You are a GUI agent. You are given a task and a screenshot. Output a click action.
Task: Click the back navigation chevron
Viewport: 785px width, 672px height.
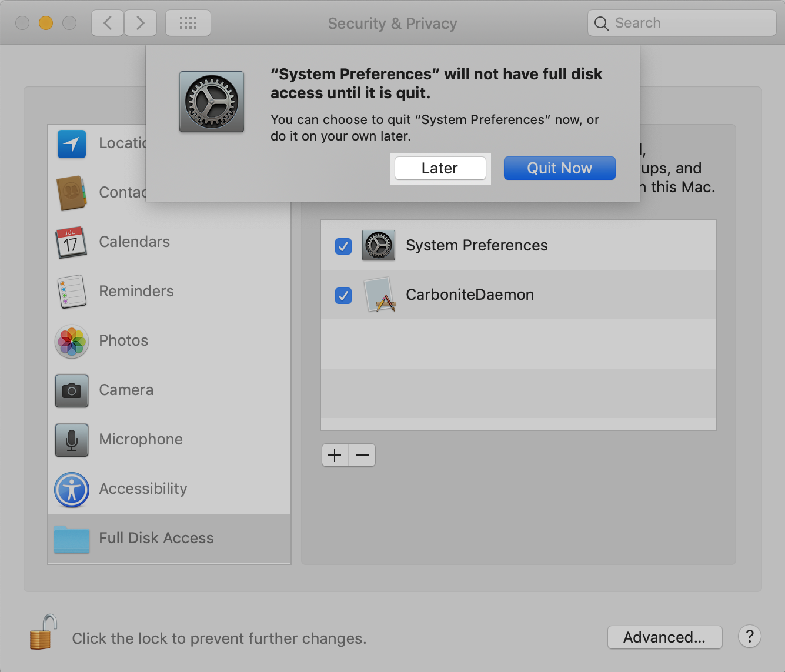(x=107, y=22)
